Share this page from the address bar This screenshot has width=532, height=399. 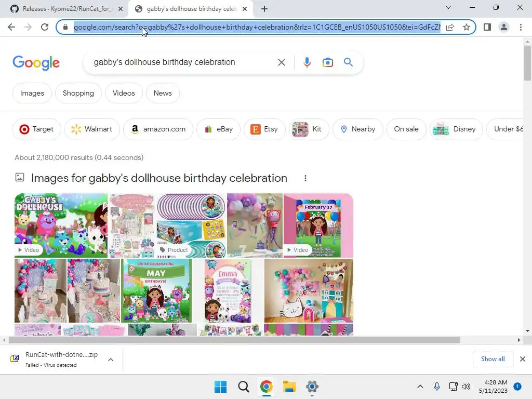tap(450, 27)
